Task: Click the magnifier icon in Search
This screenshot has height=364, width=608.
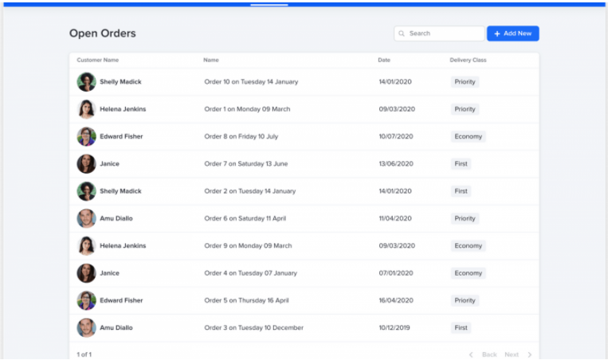Action: pyautogui.click(x=402, y=33)
